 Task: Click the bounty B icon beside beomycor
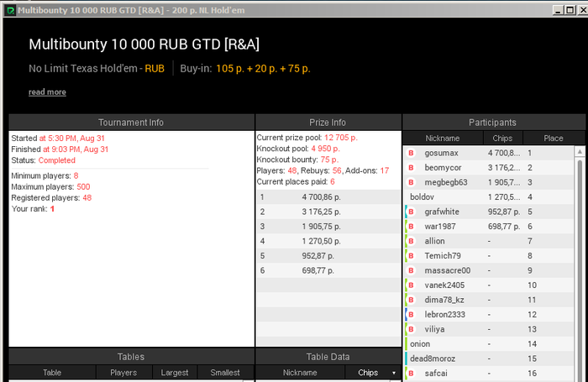[411, 168]
